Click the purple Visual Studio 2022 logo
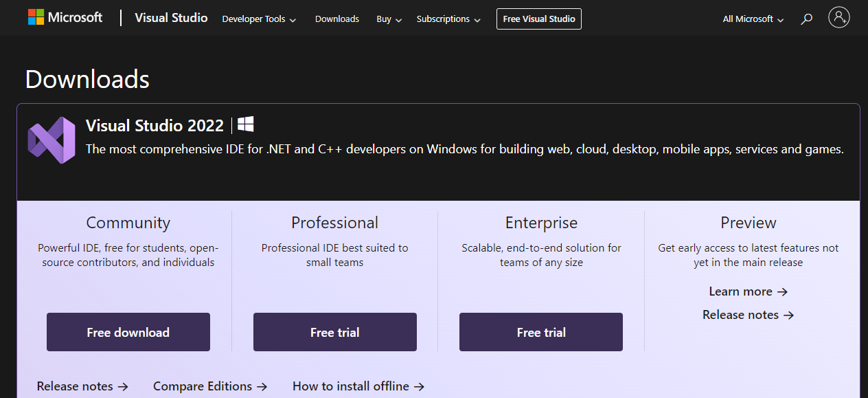This screenshot has width=868, height=398. (52, 140)
